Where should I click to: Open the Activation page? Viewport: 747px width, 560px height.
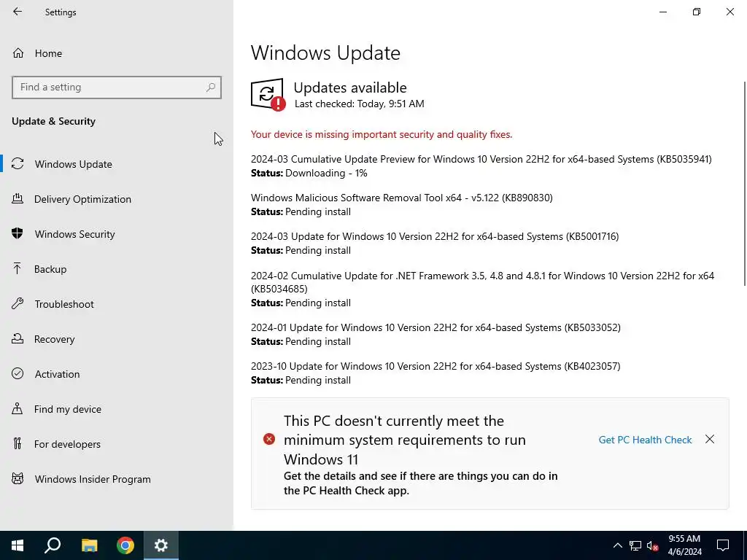(x=117, y=374)
